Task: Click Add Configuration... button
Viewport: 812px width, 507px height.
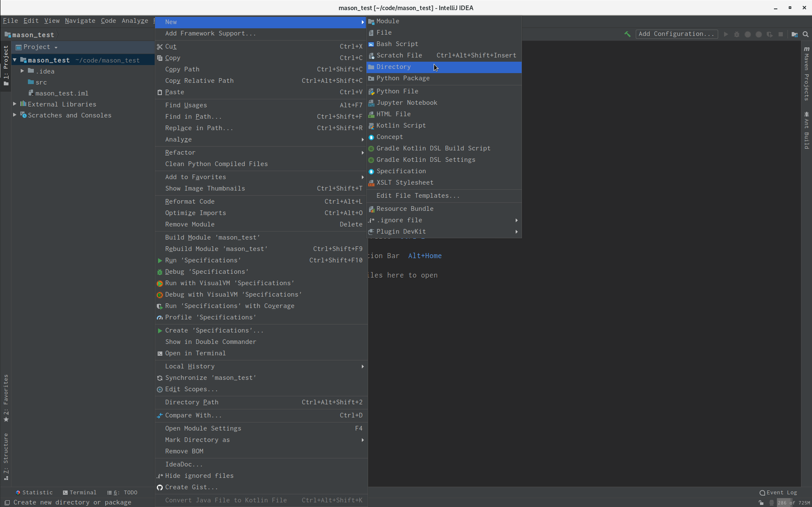Action: pos(676,34)
